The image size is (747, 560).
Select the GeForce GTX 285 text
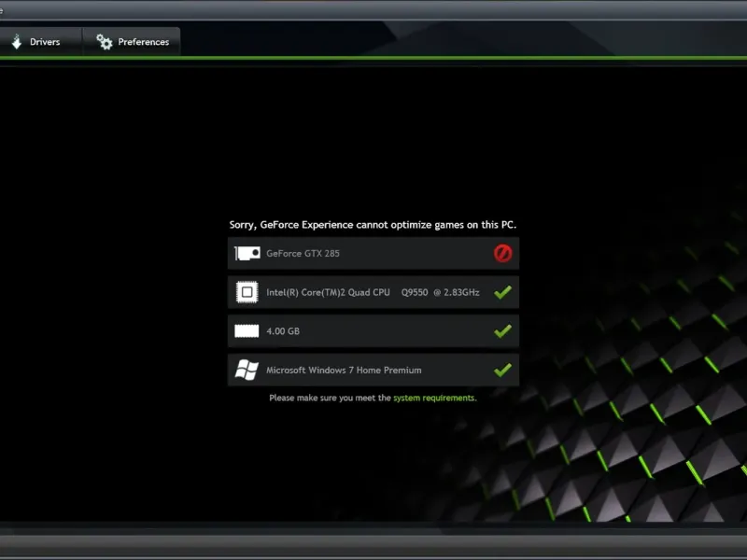[303, 253]
